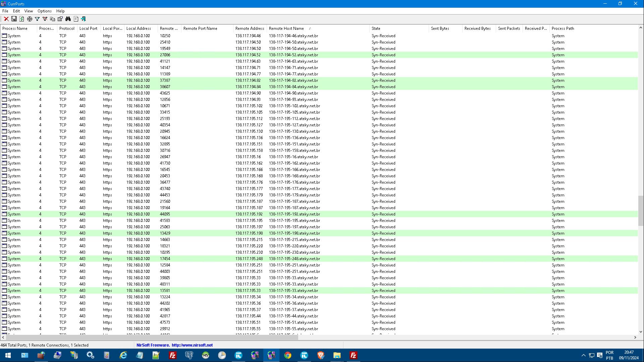Refresh the ports list via toolbar
Screen dimensions: 644x362
click(22, 19)
